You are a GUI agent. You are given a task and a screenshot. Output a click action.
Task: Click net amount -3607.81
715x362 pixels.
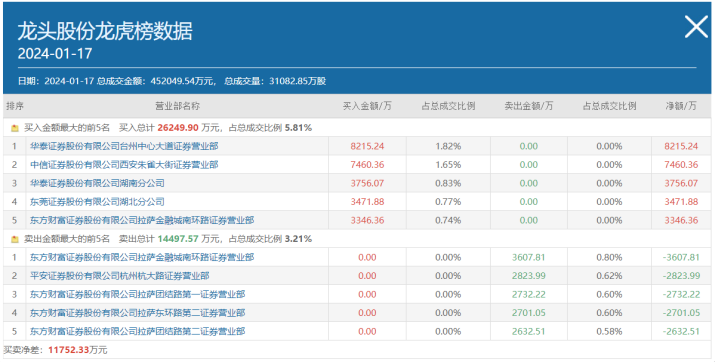(x=681, y=257)
